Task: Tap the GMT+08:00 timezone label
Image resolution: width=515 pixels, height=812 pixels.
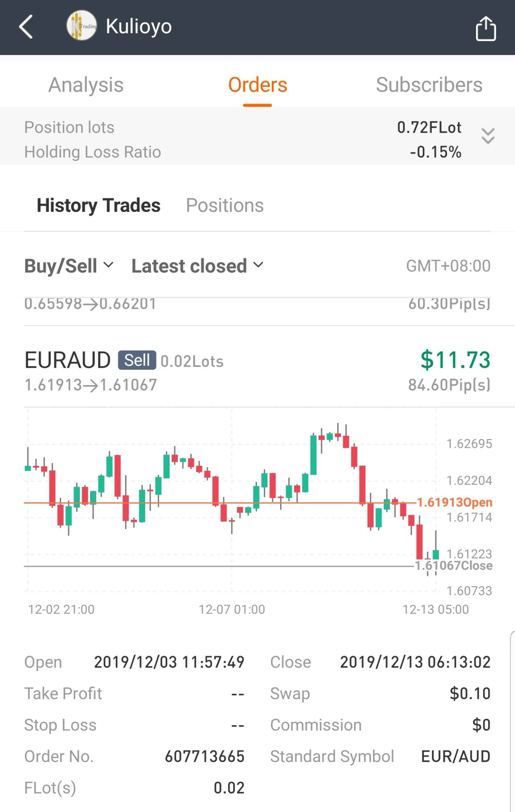Action: (x=448, y=266)
